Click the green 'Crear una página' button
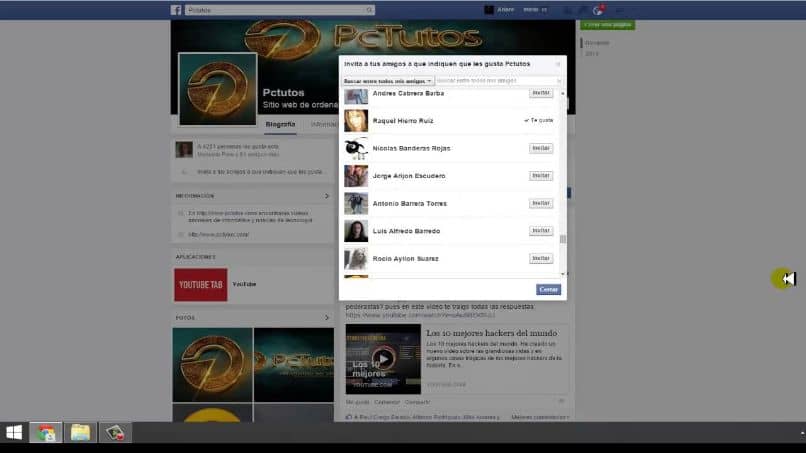Screen dimensions: 806x453 pos(608,25)
